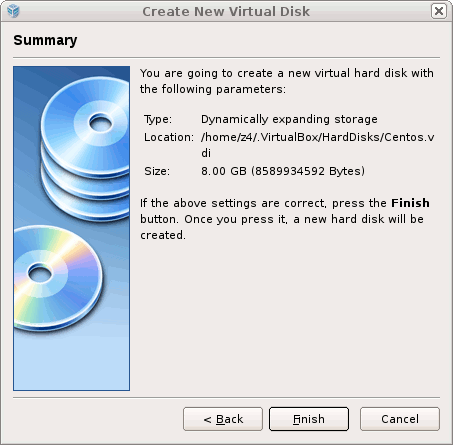Click the 'Dynamically expanding storage' value
Image resolution: width=453 pixels, height=445 pixels.
289,119
